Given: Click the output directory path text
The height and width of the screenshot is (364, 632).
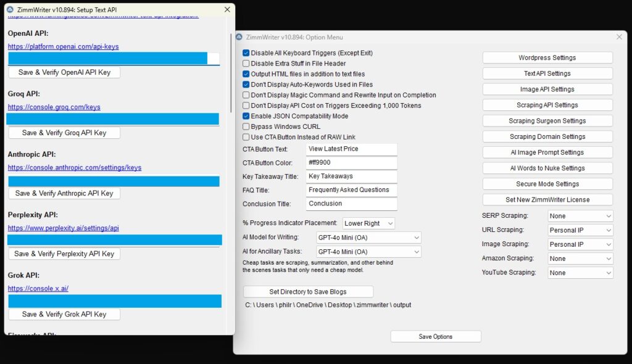Looking at the screenshot, I should tap(328, 305).
